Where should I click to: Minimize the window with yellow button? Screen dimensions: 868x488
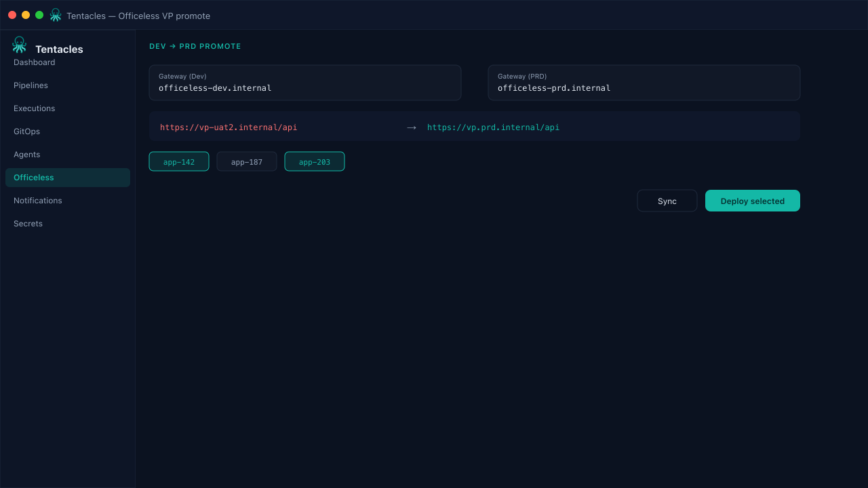pos(26,15)
